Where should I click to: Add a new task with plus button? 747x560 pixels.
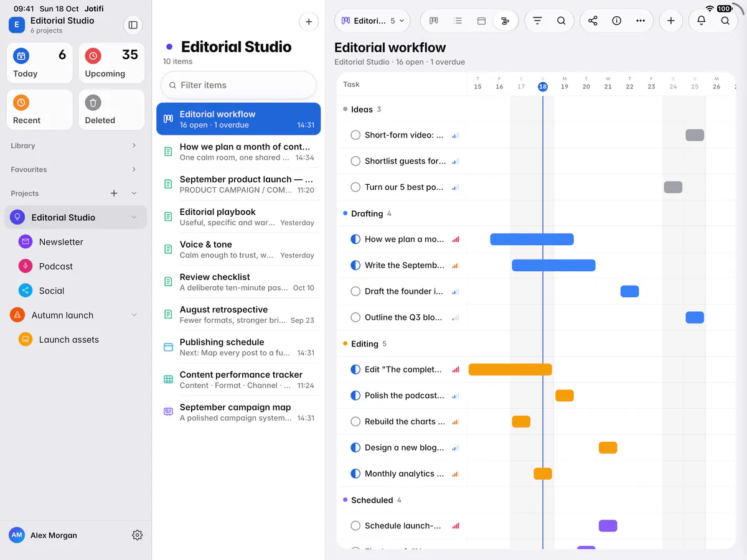point(670,21)
